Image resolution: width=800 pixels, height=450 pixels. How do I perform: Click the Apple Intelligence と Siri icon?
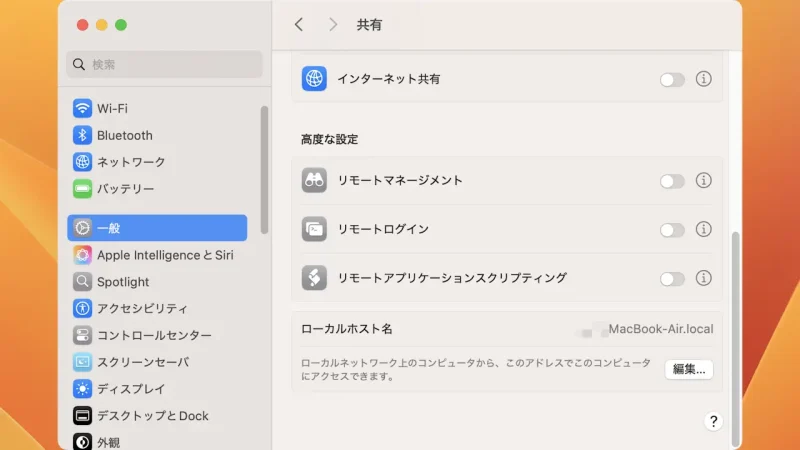point(82,255)
